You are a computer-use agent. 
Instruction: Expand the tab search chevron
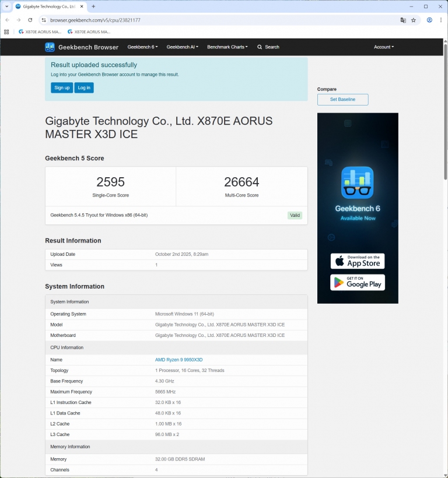tap(6, 6)
